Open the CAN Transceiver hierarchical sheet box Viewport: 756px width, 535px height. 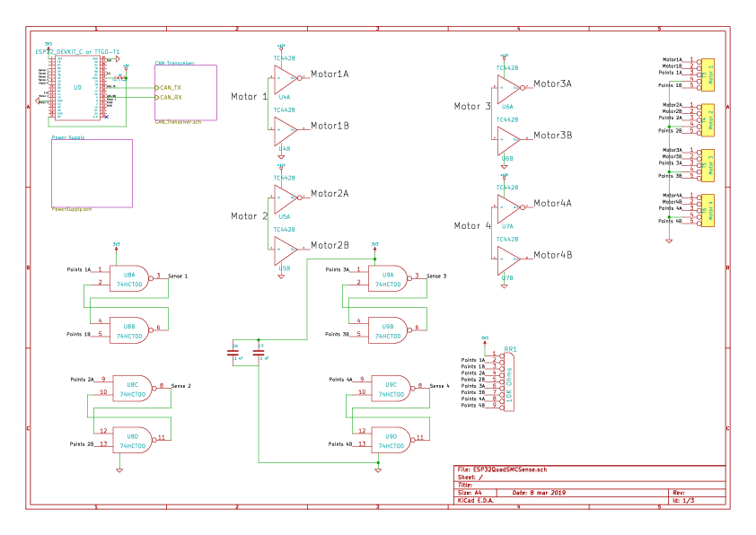(x=186, y=92)
